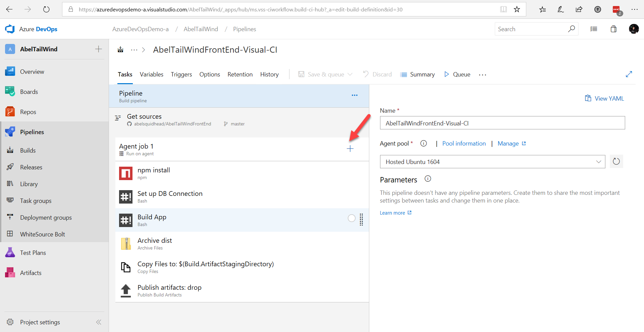Open the browser reading view icon
This screenshot has width=644, height=332.
tap(503, 9)
